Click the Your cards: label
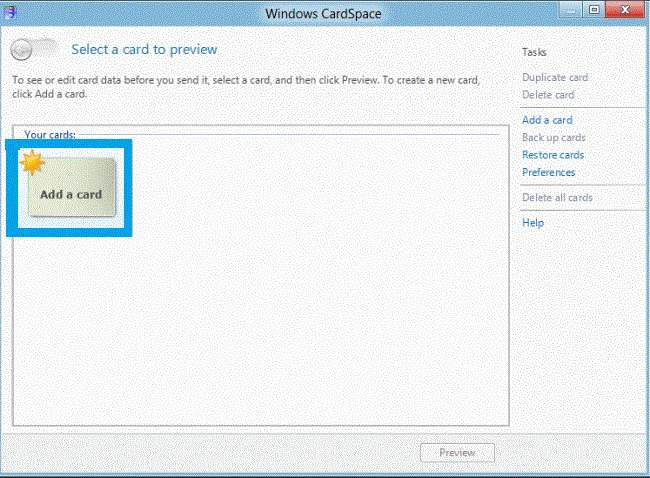 pyautogui.click(x=50, y=135)
